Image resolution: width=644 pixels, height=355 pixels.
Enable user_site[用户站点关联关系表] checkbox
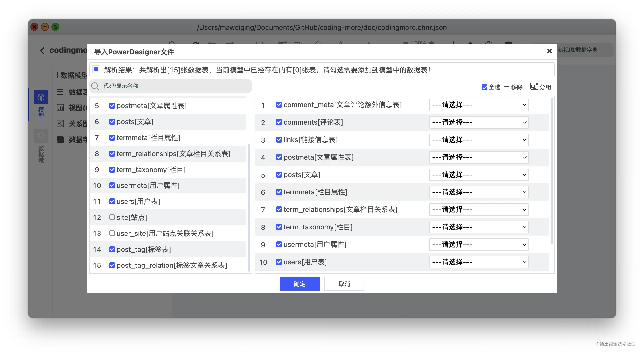tap(112, 233)
